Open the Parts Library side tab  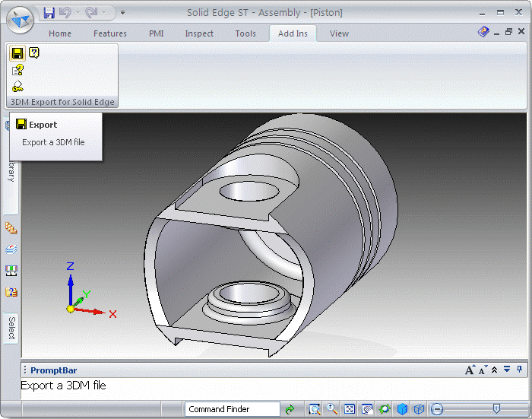[x=11, y=167]
